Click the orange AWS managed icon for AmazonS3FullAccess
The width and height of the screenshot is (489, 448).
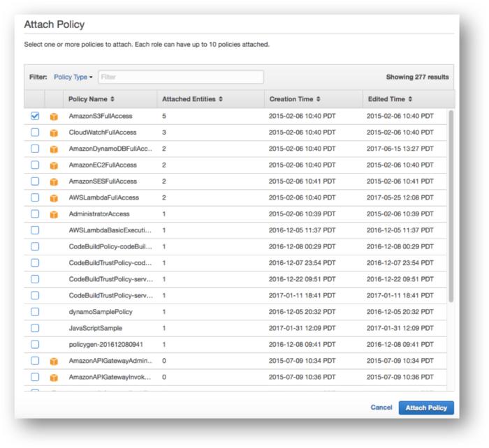point(54,117)
